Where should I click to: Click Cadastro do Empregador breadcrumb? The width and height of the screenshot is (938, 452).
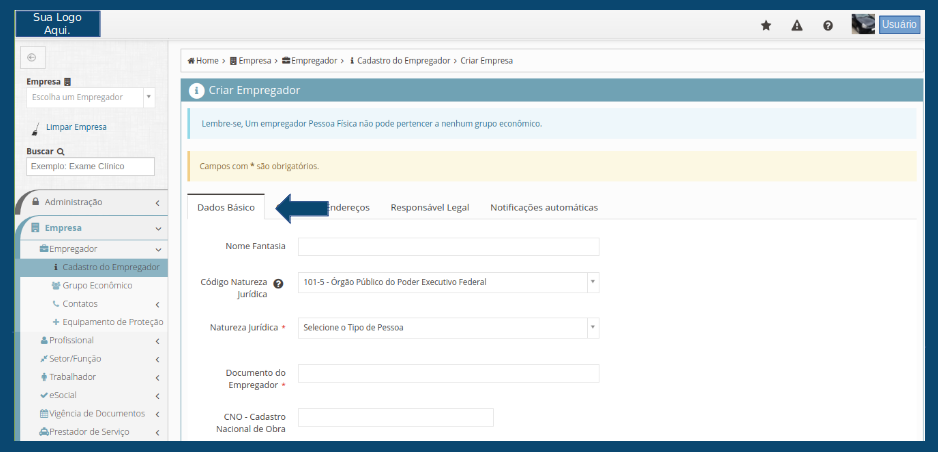(x=400, y=61)
